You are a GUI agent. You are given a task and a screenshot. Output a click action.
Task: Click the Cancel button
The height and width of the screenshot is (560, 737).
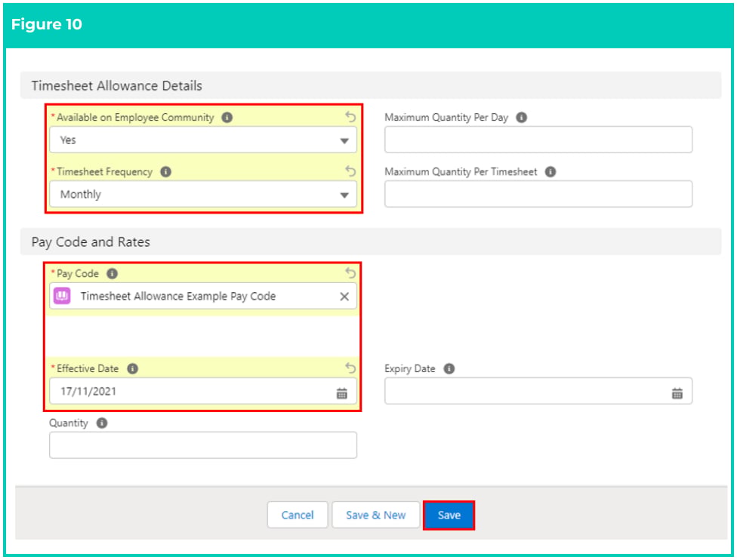298,515
